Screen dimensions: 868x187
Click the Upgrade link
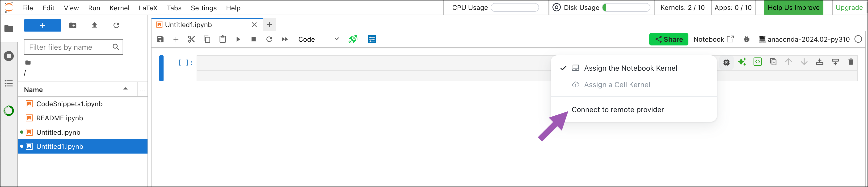(x=849, y=7)
